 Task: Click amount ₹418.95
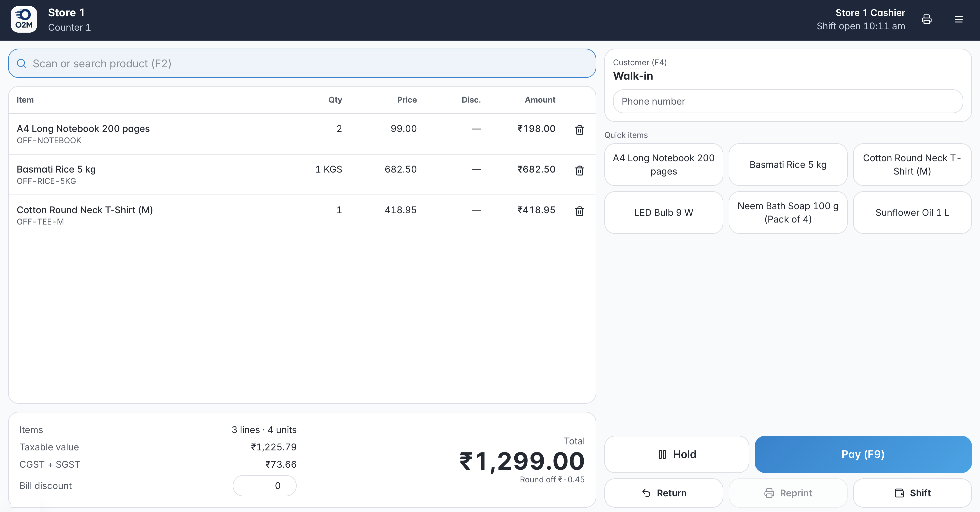tap(536, 210)
